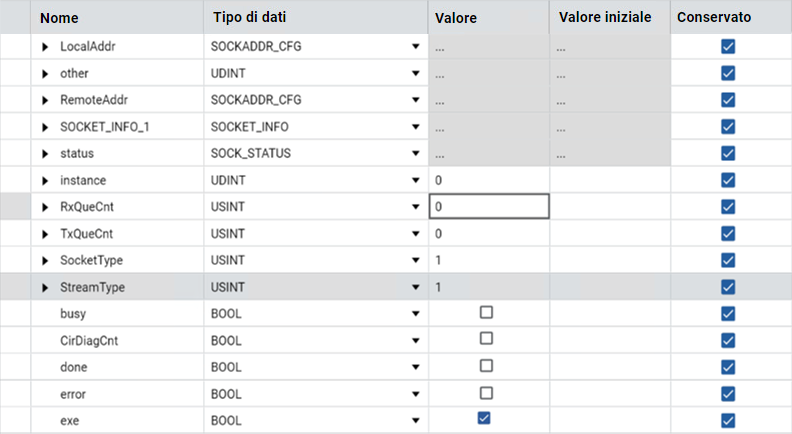Screen dimensions: 792x434
Task: Open data type dropdown for LocalAddr
Action: [415, 47]
